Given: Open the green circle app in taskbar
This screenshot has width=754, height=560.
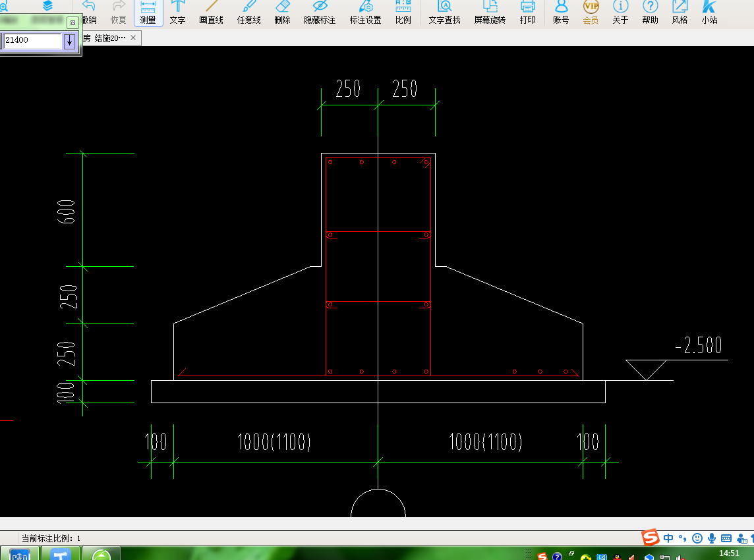Looking at the screenshot, I should pyautogui.click(x=101, y=554).
